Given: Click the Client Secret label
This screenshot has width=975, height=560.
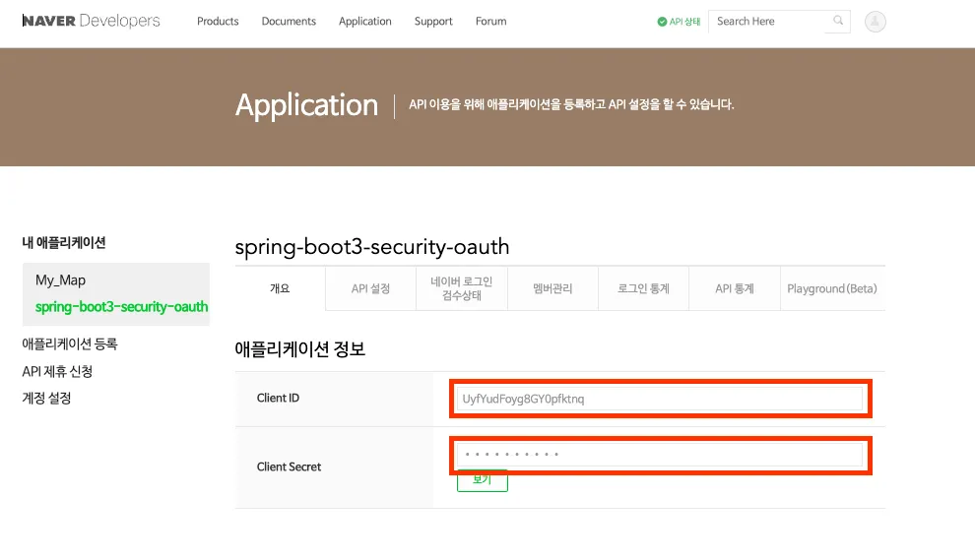Looking at the screenshot, I should pos(290,467).
